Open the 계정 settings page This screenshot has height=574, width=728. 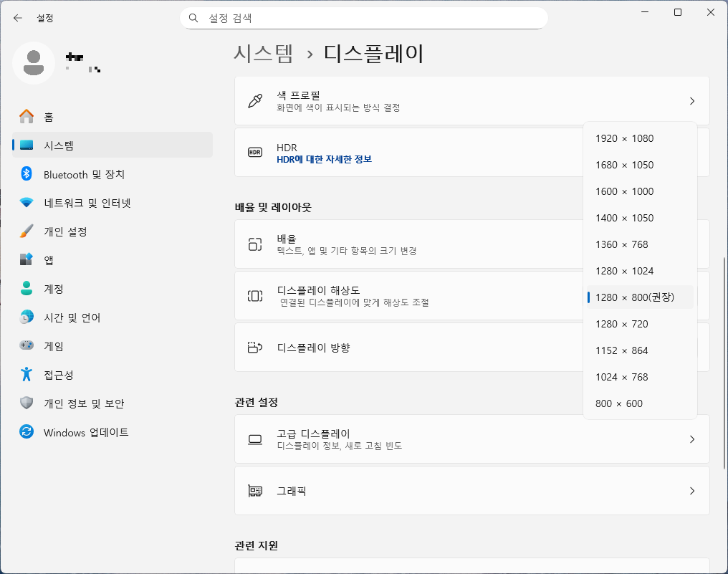click(x=112, y=288)
